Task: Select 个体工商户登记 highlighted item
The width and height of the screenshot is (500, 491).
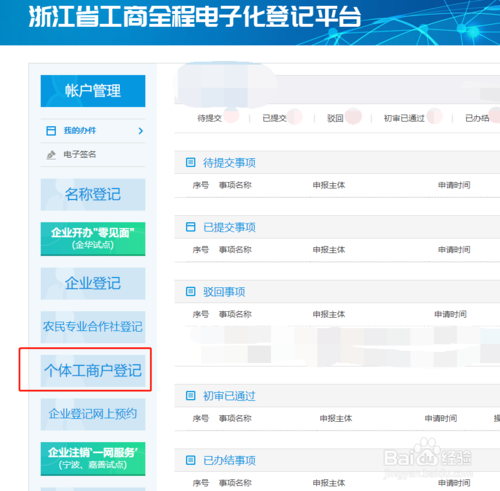Action: (x=93, y=371)
